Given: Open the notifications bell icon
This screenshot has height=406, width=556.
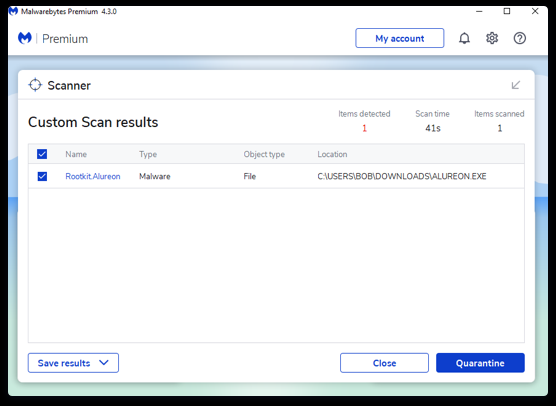Looking at the screenshot, I should [x=464, y=38].
